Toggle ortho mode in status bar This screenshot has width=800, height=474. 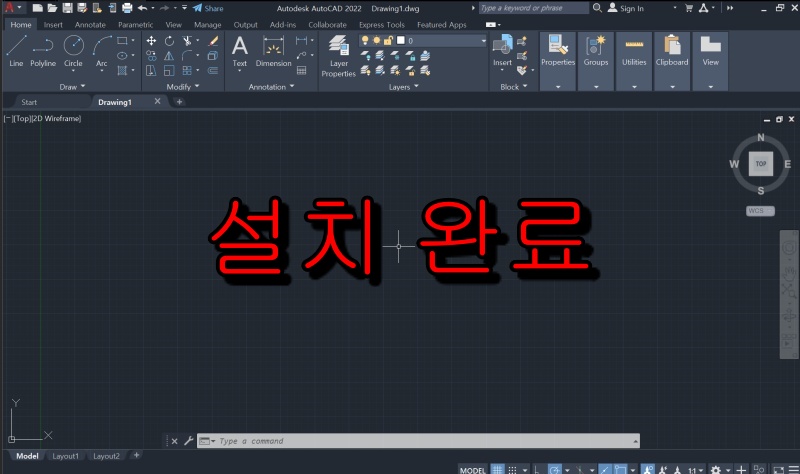(537, 469)
